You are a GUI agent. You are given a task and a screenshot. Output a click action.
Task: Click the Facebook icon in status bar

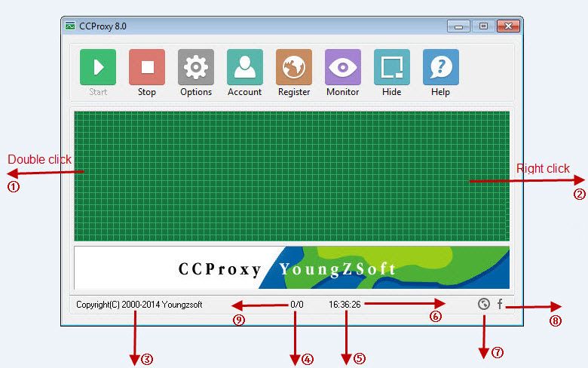500,304
